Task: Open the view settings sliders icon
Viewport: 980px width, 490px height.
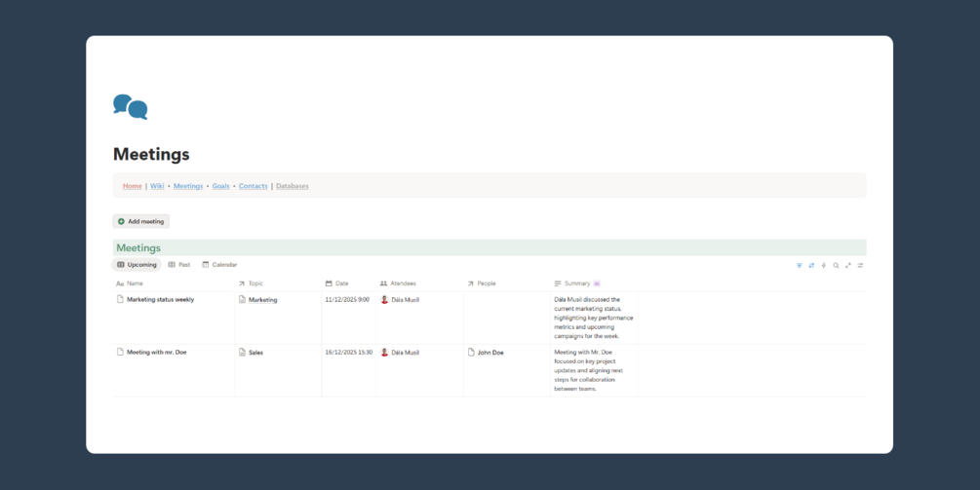Action: pyautogui.click(x=860, y=265)
